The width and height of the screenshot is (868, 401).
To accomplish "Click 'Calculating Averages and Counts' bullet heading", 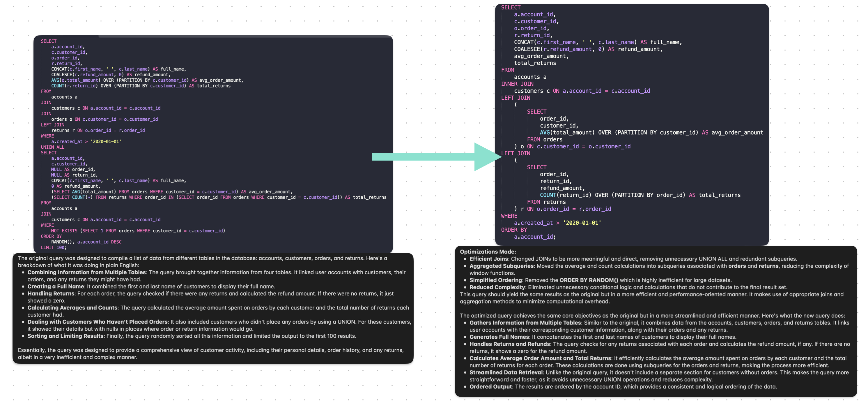I will coord(72,307).
